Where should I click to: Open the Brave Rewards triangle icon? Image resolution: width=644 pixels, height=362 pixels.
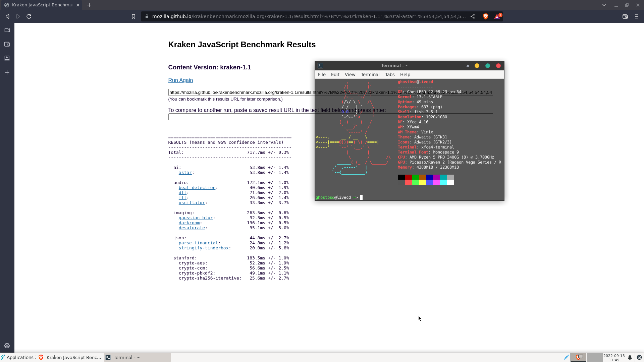click(497, 16)
